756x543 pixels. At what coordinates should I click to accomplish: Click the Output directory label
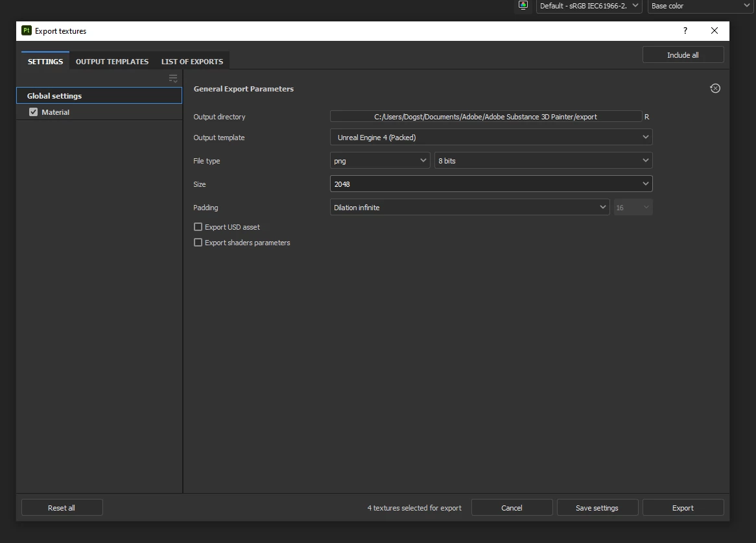[x=219, y=117]
